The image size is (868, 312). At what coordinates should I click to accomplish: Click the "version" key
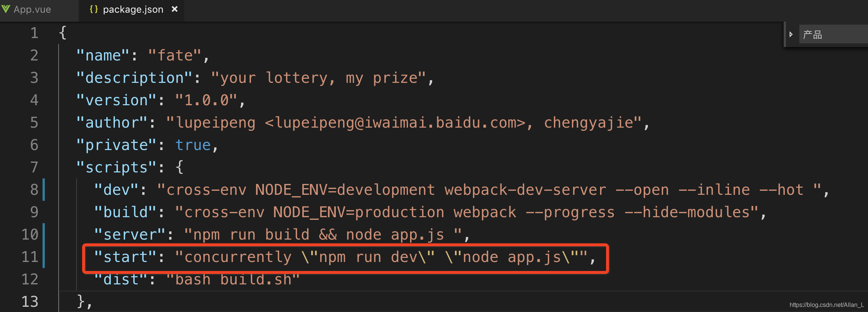[116, 100]
